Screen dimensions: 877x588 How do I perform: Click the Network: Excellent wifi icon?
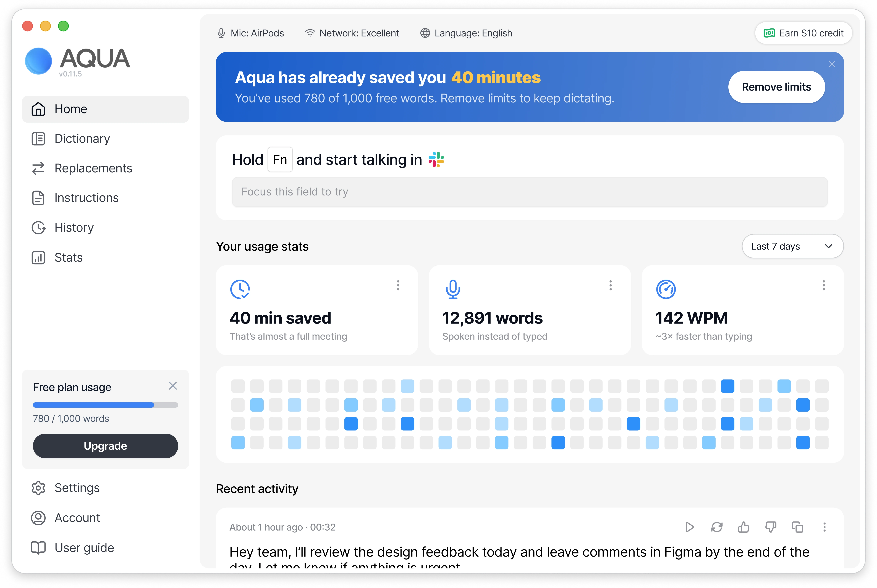pos(310,33)
